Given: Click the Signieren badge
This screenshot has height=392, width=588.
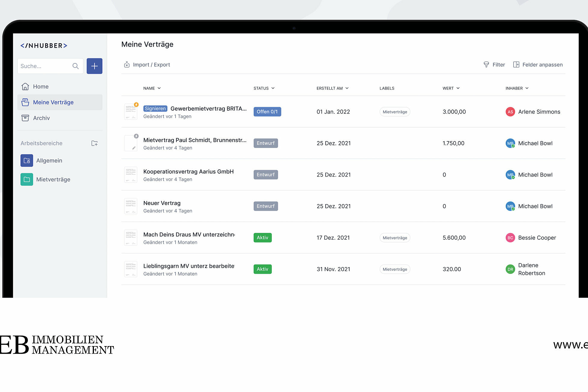Looking at the screenshot, I should tap(155, 109).
